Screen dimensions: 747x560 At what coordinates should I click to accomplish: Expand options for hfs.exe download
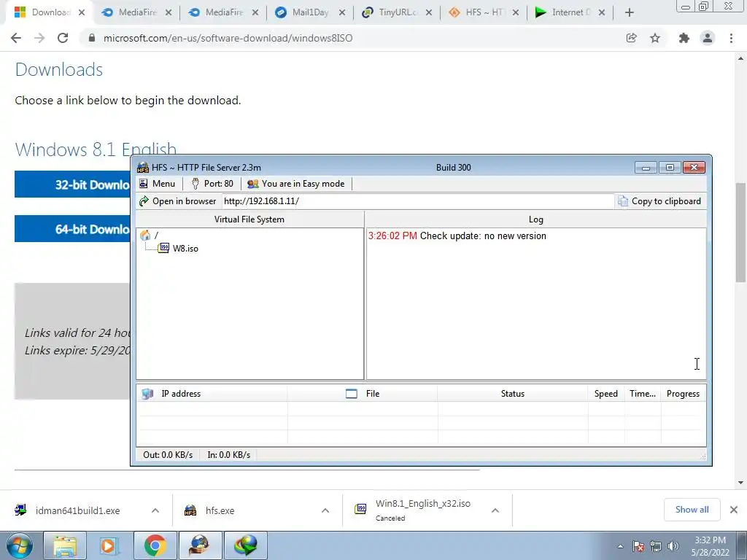coord(325,510)
